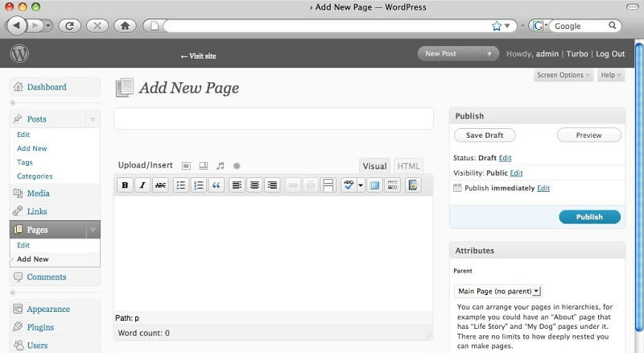Insert an ordered numbered list
This screenshot has height=353, width=644.
point(198,185)
